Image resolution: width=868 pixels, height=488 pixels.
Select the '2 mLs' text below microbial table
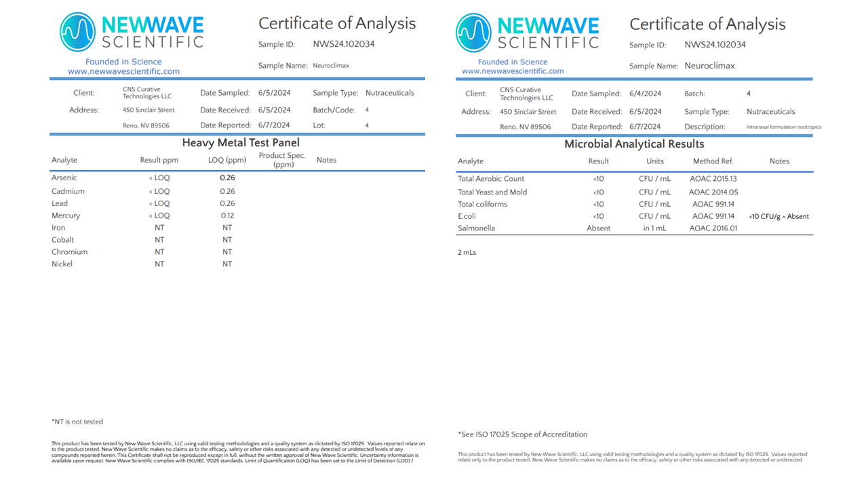tap(467, 252)
